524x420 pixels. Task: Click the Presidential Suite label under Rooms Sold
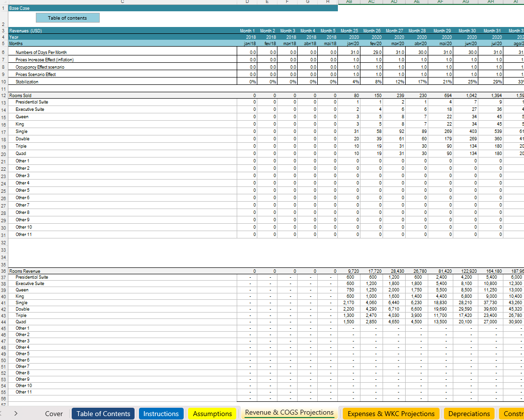click(32, 102)
